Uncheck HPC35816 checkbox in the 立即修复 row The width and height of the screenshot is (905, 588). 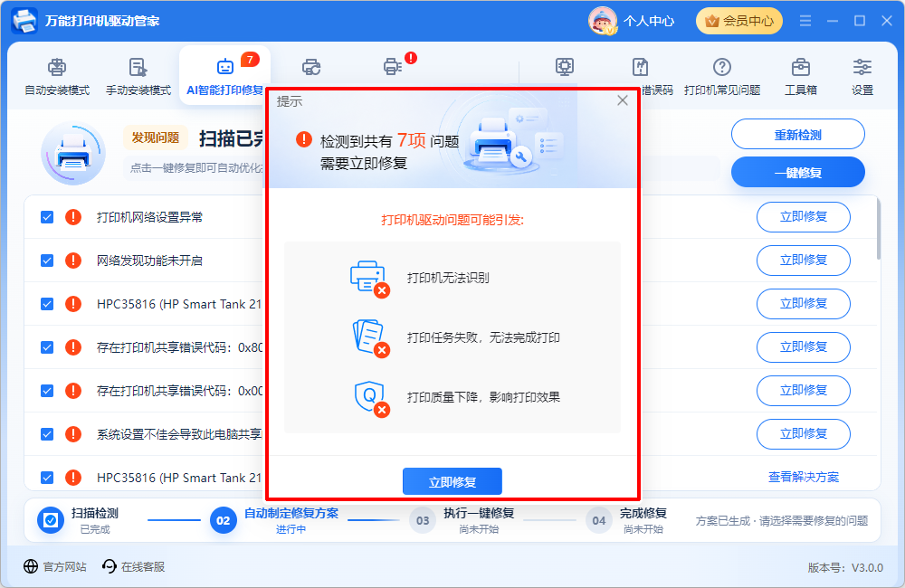coord(47,304)
